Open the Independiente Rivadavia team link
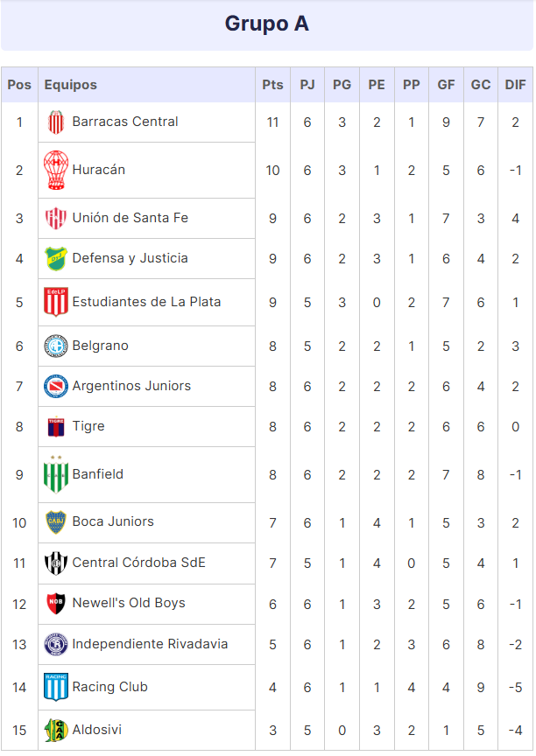The height and width of the screenshot is (756, 536). pyautogui.click(x=150, y=644)
